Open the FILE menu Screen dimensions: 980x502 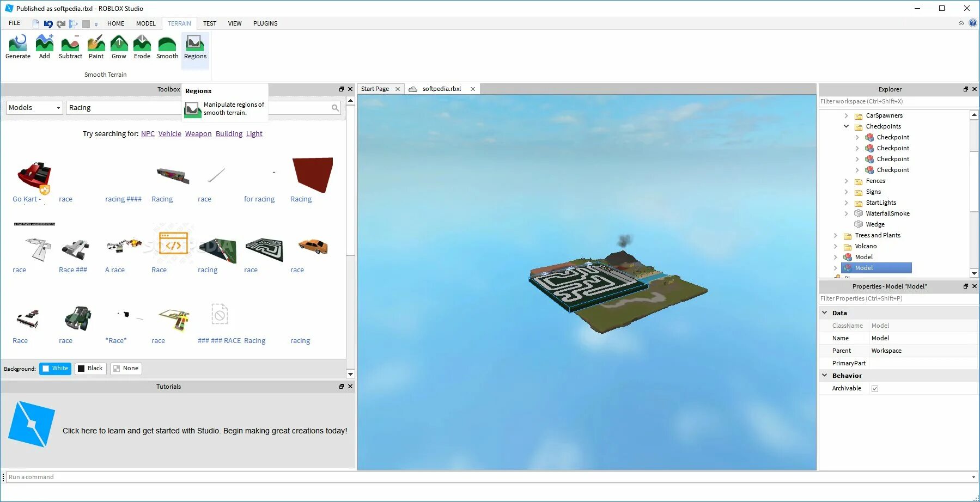pyautogui.click(x=15, y=23)
